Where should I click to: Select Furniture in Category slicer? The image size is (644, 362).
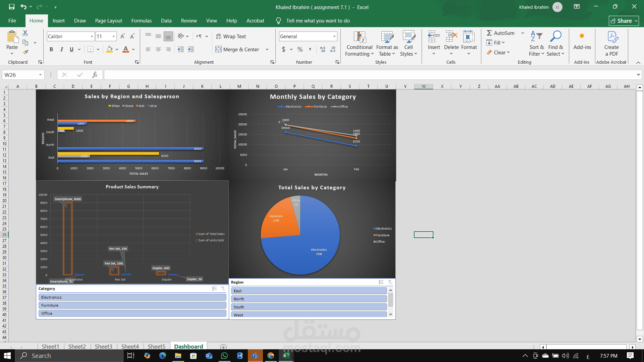(132, 305)
